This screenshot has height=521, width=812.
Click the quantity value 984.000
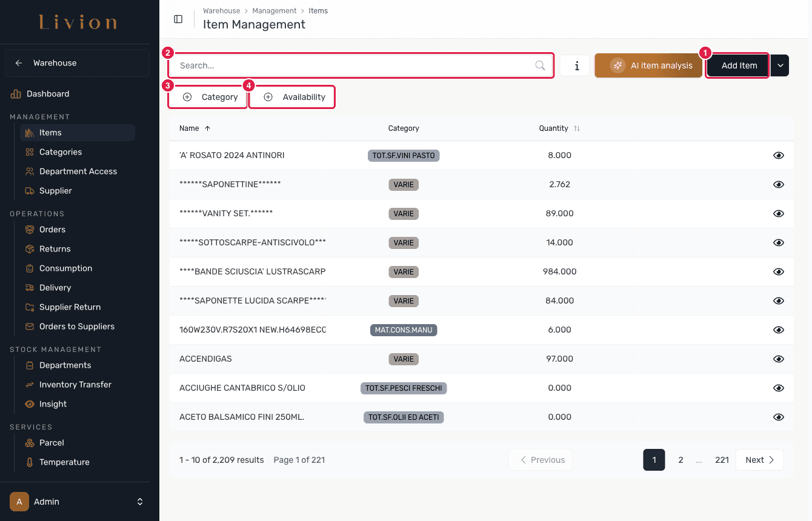pos(559,272)
